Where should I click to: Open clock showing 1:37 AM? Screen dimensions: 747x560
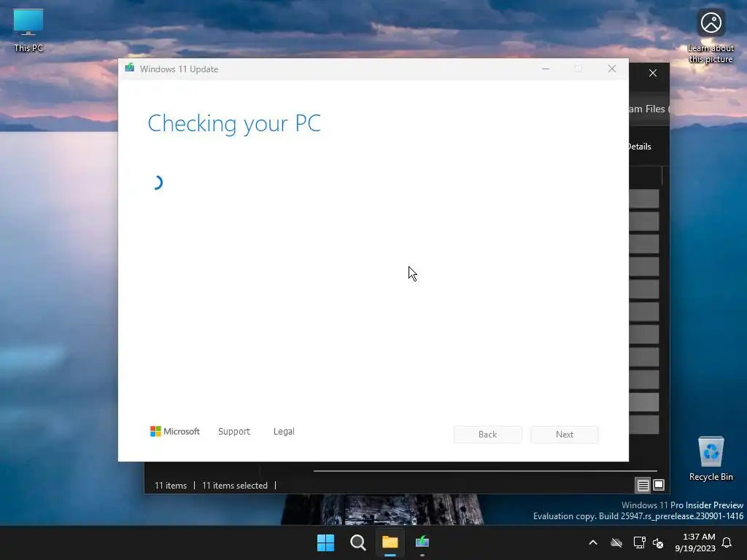click(x=695, y=542)
